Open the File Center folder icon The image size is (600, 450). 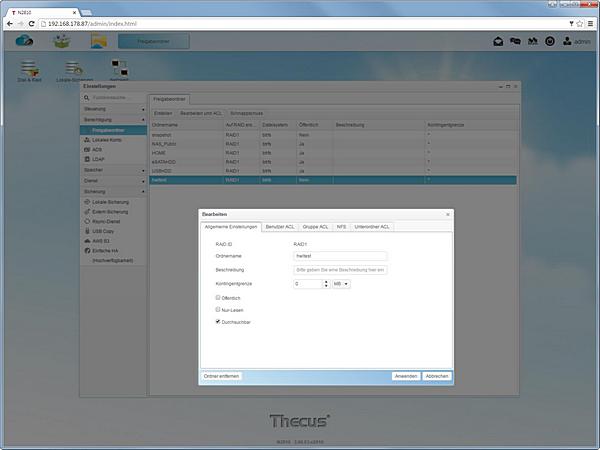pyautogui.click(x=99, y=41)
